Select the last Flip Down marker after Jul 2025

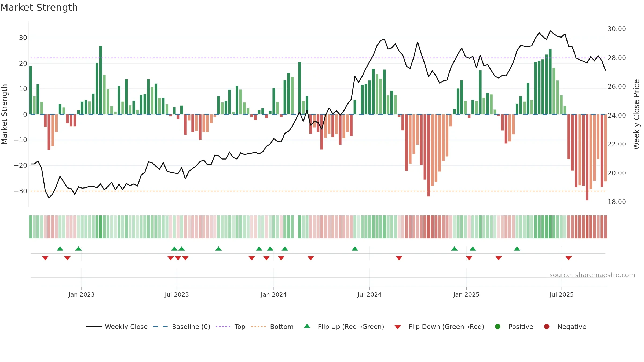(569, 258)
